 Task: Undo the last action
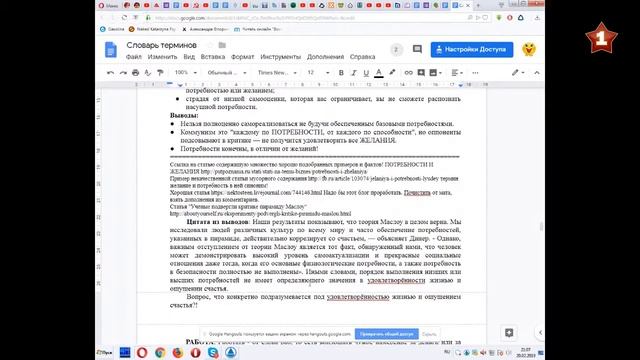(x=110, y=73)
